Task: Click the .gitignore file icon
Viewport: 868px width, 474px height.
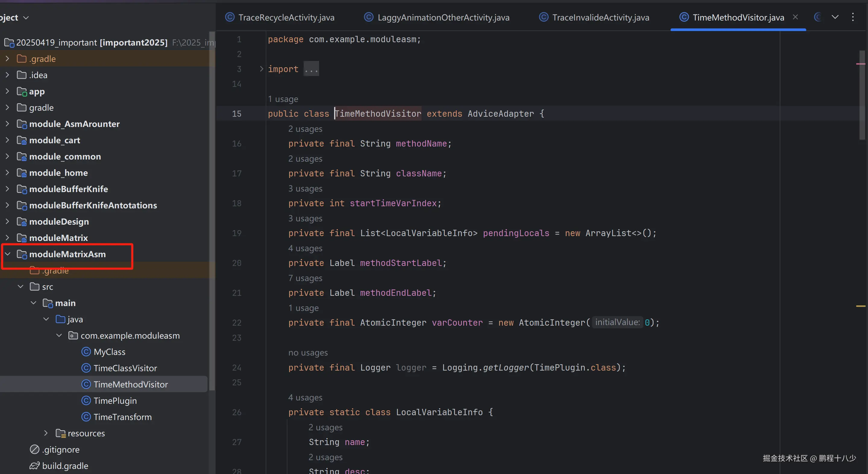Action: [x=34, y=449]
